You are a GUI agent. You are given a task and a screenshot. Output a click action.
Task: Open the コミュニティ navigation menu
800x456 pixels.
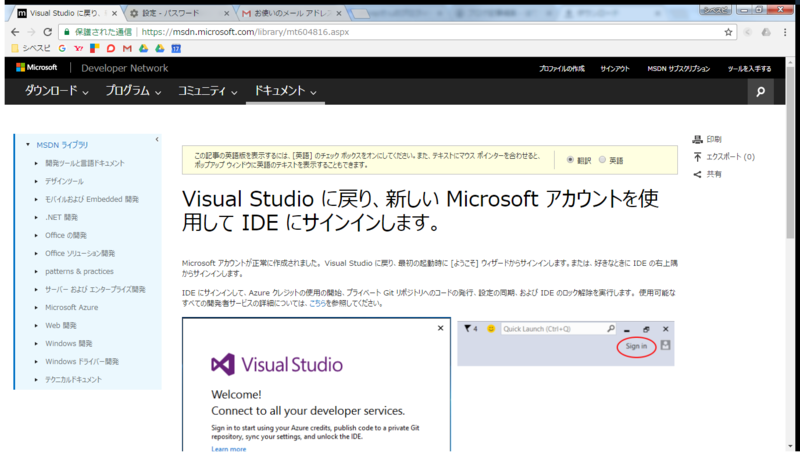[x=207, y=91]
